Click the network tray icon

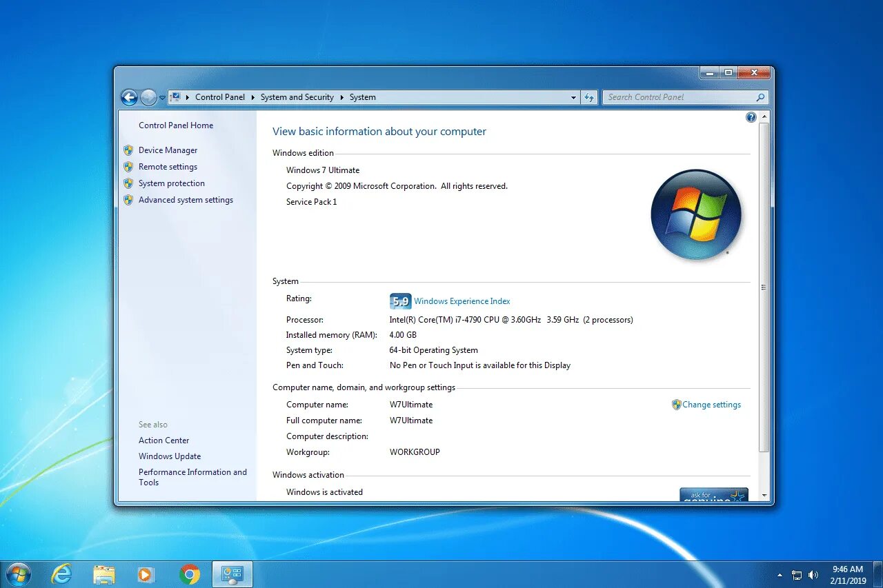(797, 574)
